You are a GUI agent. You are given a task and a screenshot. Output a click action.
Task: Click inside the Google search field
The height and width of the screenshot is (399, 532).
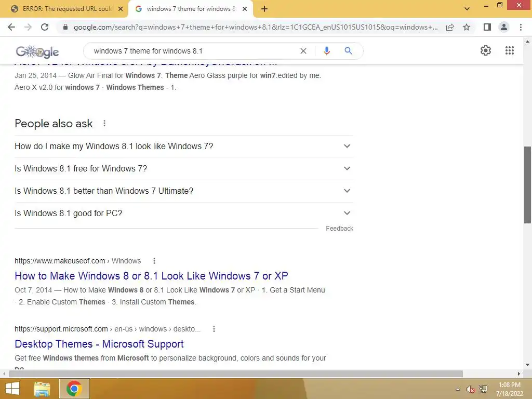pos(193,51)
